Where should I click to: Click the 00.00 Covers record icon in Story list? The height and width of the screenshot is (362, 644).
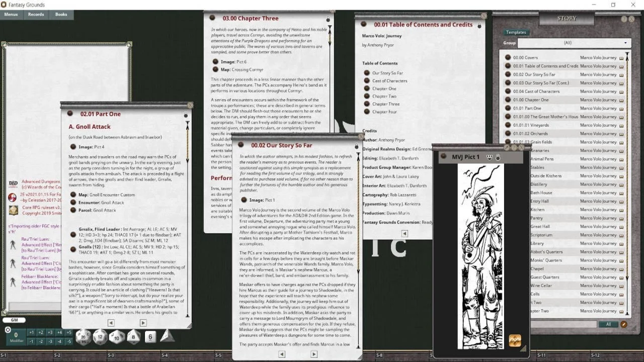tap(508, 57)
